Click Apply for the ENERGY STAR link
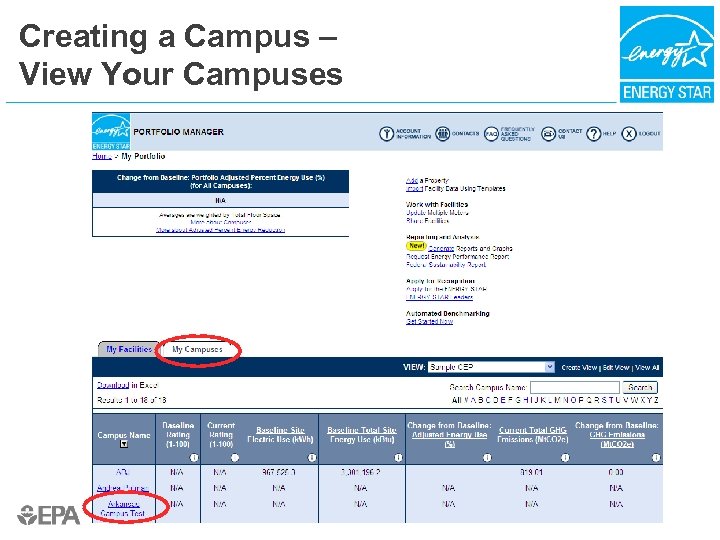Image resolution: width=720 pixels, height=540 pixels. 446,289
